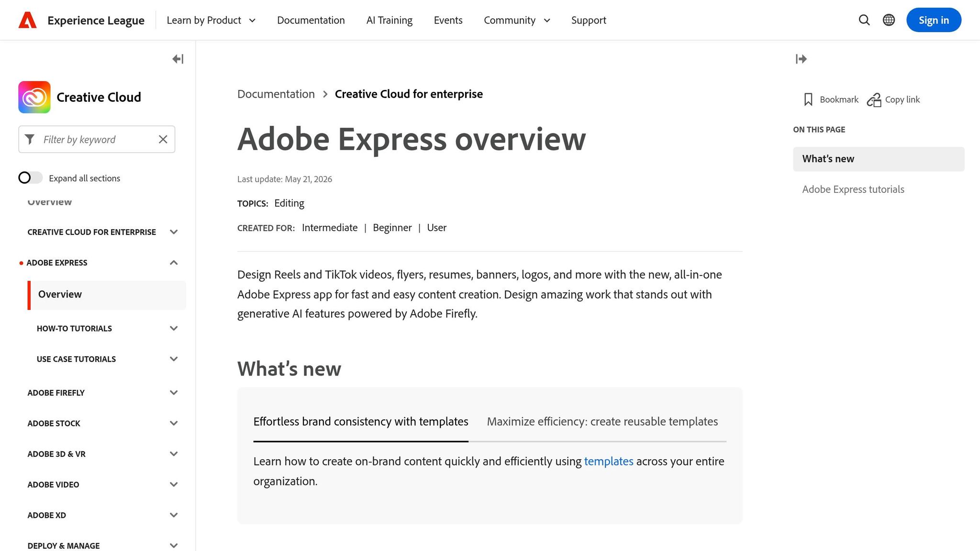Click the Adobe logo icon

coord(27,20)
